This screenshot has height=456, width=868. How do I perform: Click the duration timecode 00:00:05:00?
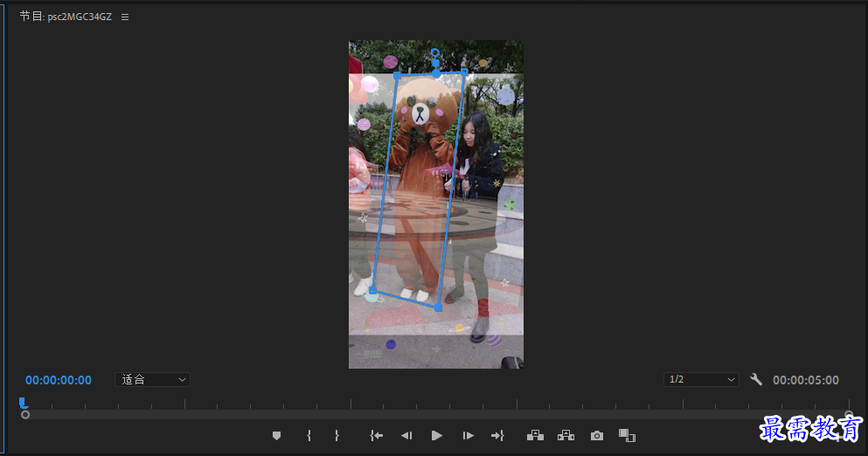[x=806, y=380]
